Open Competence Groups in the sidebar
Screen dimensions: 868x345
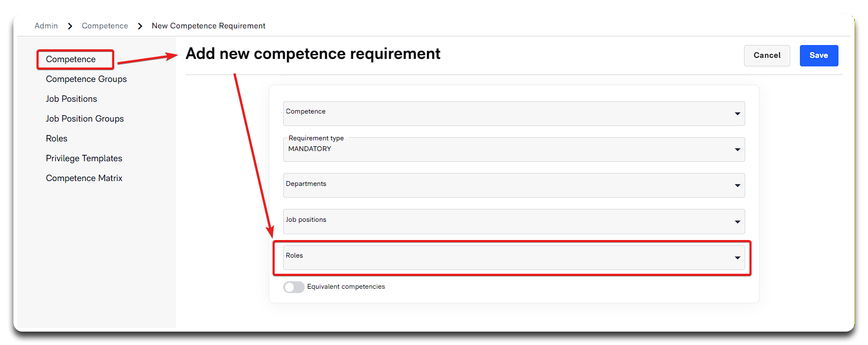[x=86, y=79]
